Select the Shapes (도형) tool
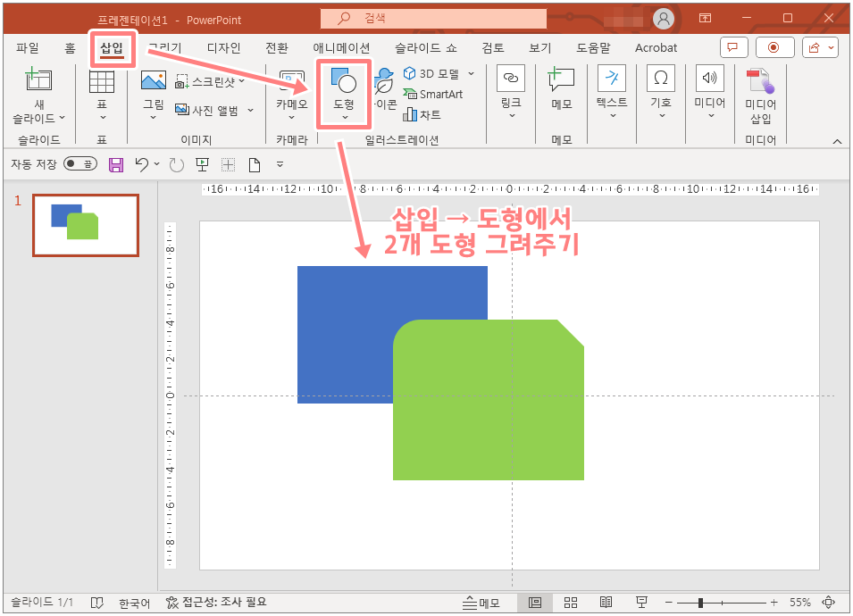The height and width of the screenshot is (616, 853). click(343, 89)
